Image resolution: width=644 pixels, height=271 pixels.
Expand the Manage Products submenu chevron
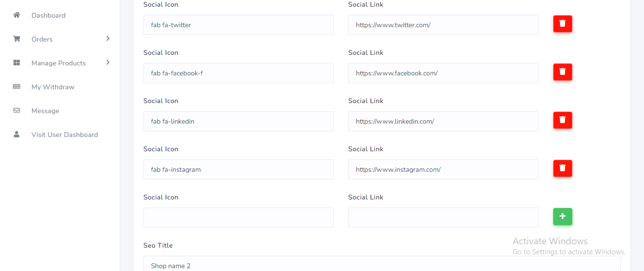(108, 63)
